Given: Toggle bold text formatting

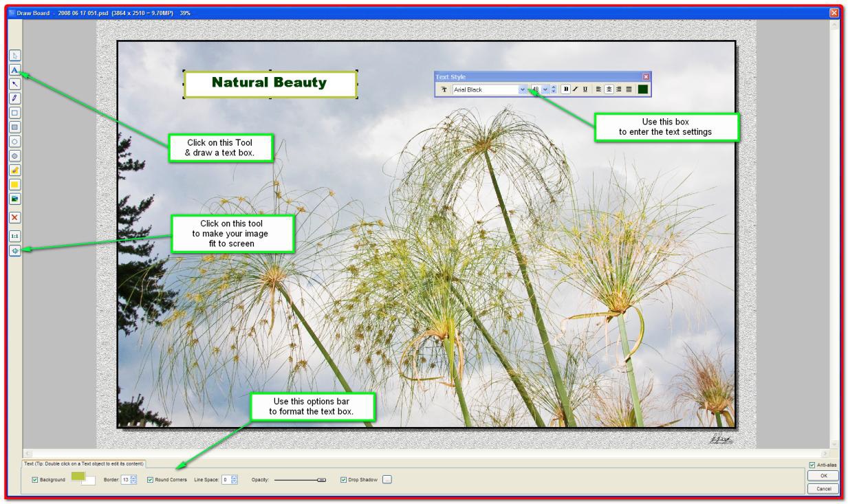Looking at the screenshot, I should [x=566, y=89].
